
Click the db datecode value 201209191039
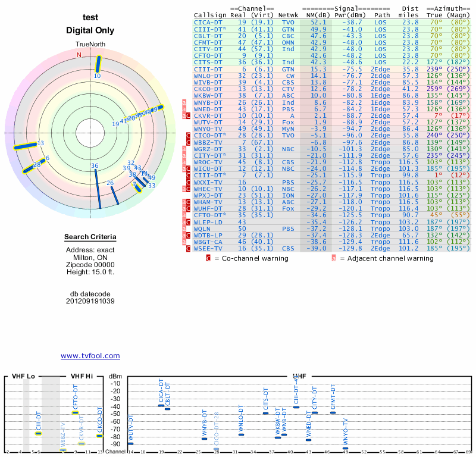tap(90, 301)
